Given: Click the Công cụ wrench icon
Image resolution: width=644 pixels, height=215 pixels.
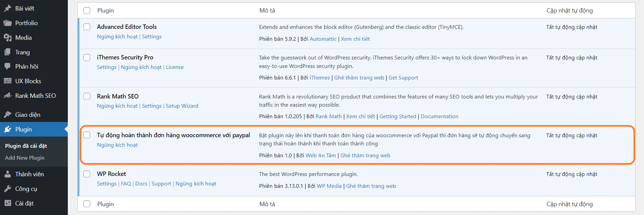Looking at the screenshot, I should pyautogui.click(x=7, y=189).
